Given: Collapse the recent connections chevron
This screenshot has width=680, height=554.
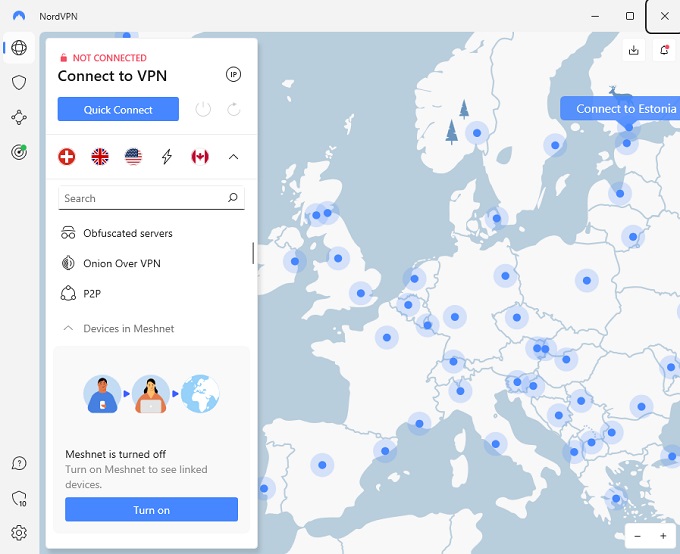Looking at the screenshot, I should click(233, 157).
